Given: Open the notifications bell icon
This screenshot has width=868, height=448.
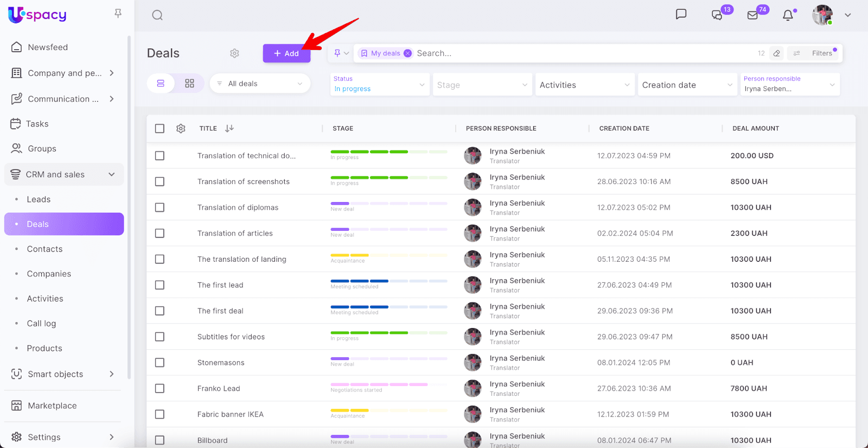Looking at the screenshot, I should (x=788, y=15).
